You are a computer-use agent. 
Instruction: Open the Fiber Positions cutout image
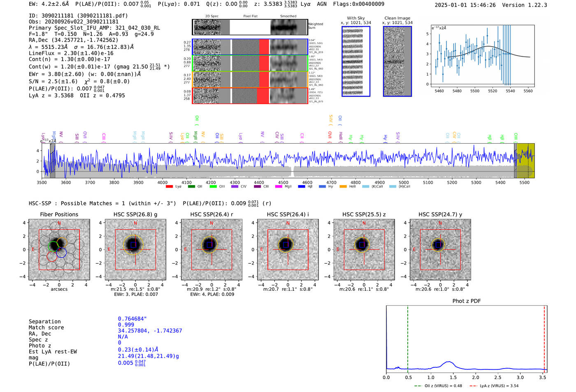59,250
